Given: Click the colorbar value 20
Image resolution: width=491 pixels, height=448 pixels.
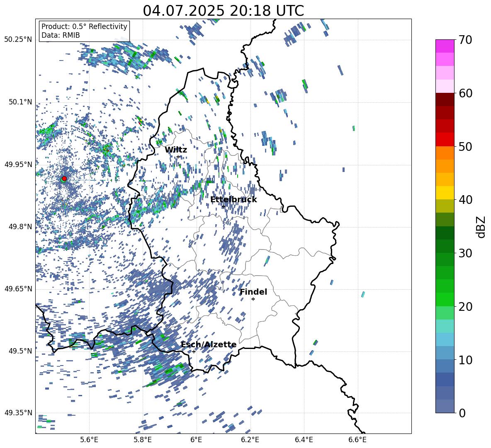Looking at the screenshot, I should (x=465, y=306).
